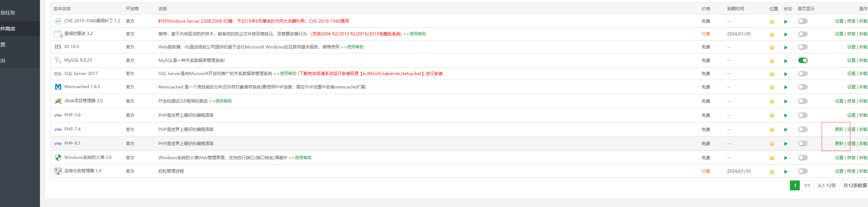868x207 pixels.
Task: Open folder location for PHP-5.6
Action: click(772, 115)
